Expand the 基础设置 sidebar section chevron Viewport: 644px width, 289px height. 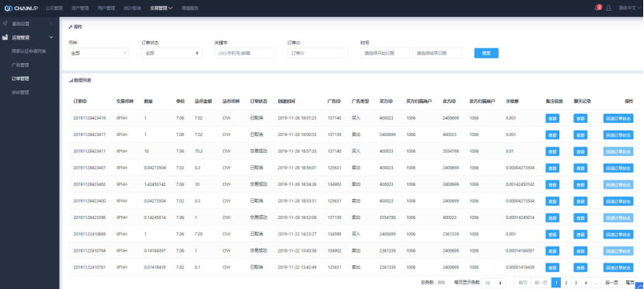(x=51, y=24)
